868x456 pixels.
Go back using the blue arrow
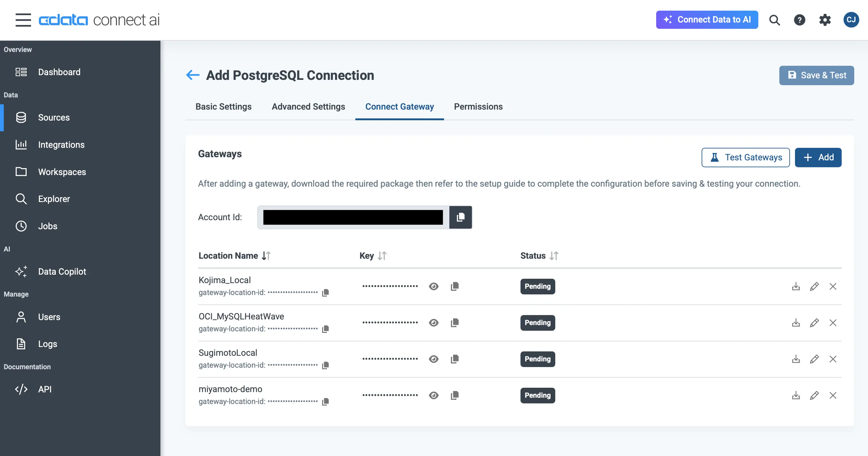[193, 75]
